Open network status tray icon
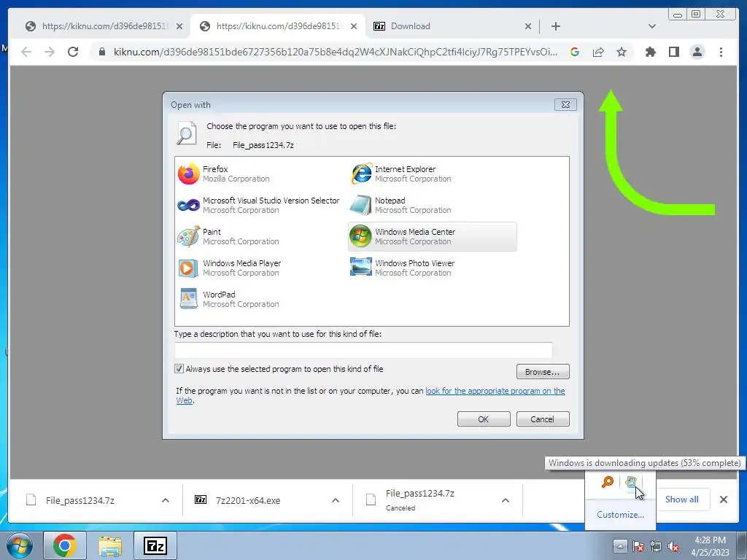This screenshot has width=747, height=560. [x=656, y=546]
